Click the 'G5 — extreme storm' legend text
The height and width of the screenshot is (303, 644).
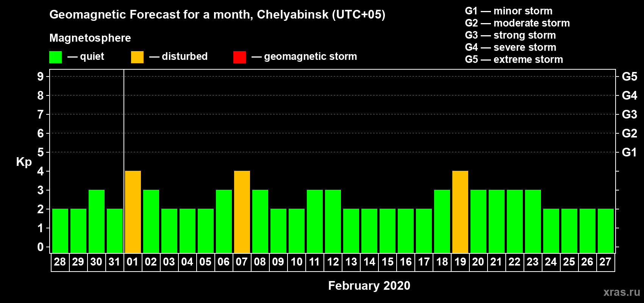514,59
